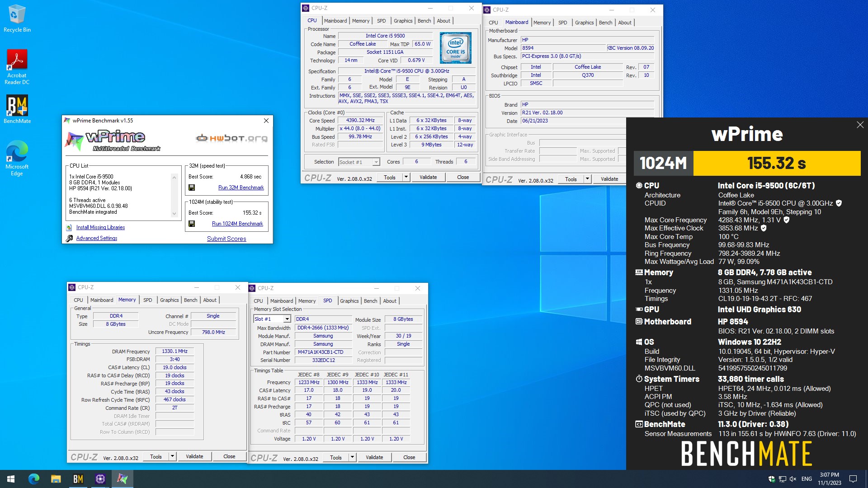Click the BenchMate logo at panel bottom
Image resolution: width=868 pixels, height=488 pixels.
746,454
